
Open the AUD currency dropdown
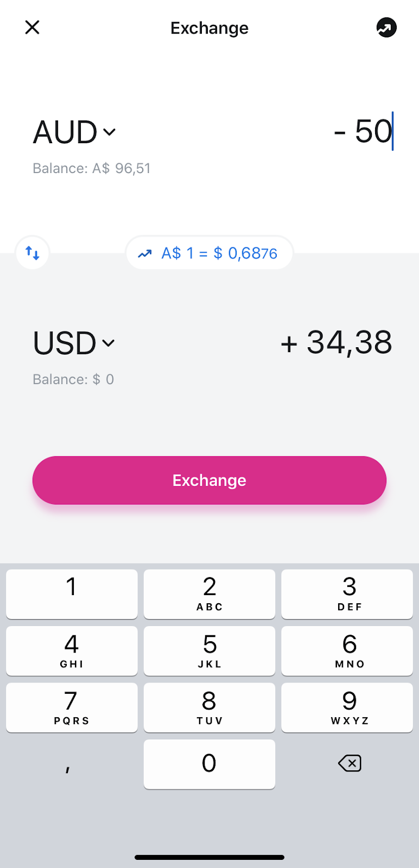74,132
